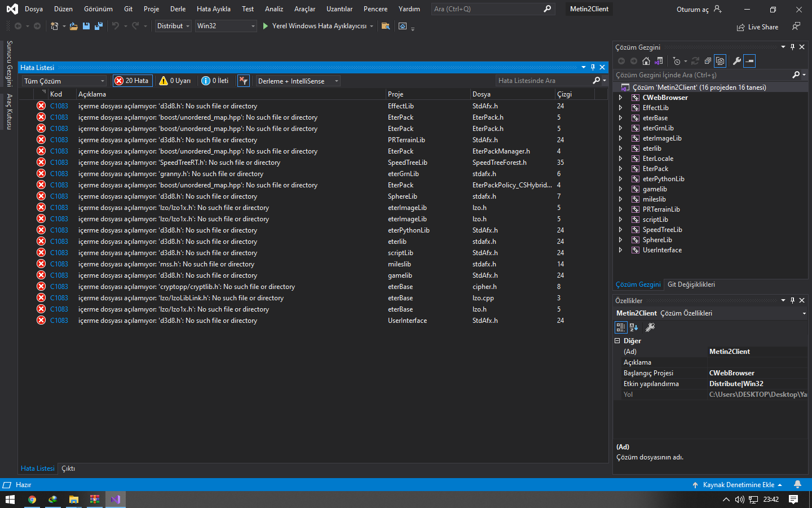
Task: Toggle Preview Selected Items in Çözüm Gezgini
Action: coord(749,61)
